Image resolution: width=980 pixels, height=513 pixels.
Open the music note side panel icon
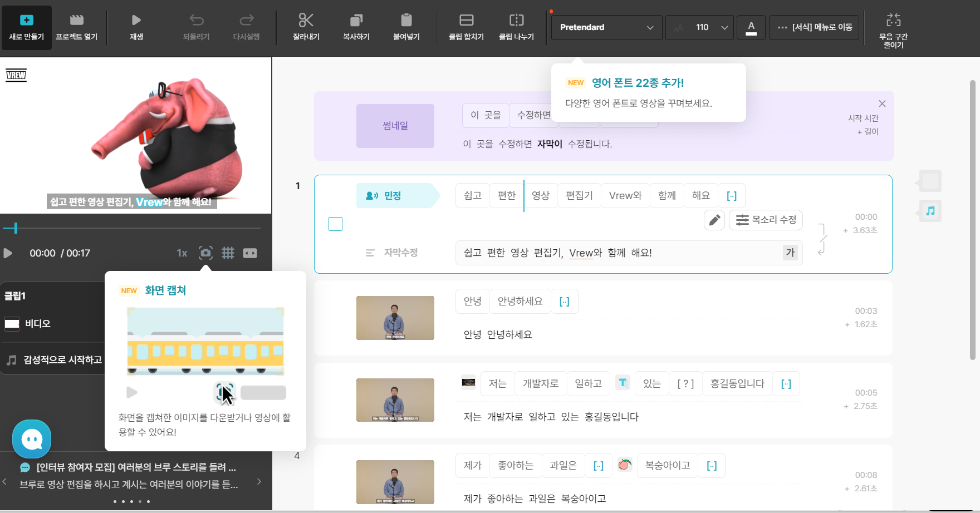(930, 211)
